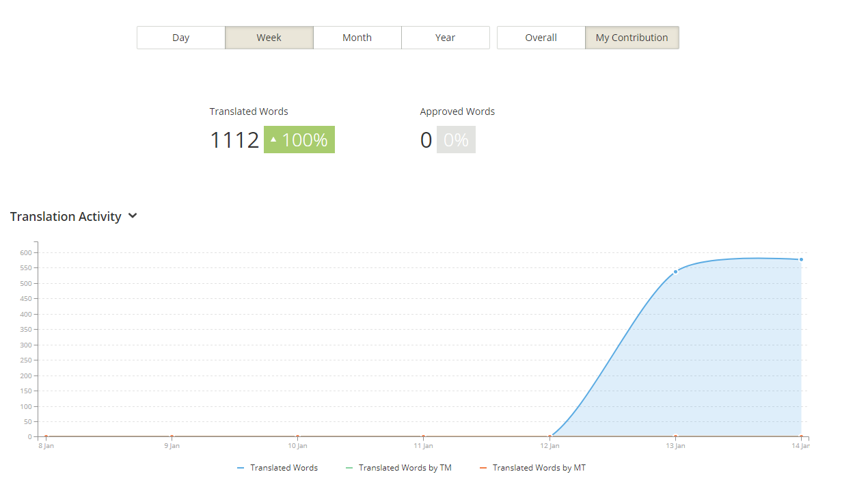
Task: Select My Contribution view
Action: pos(632,38)
